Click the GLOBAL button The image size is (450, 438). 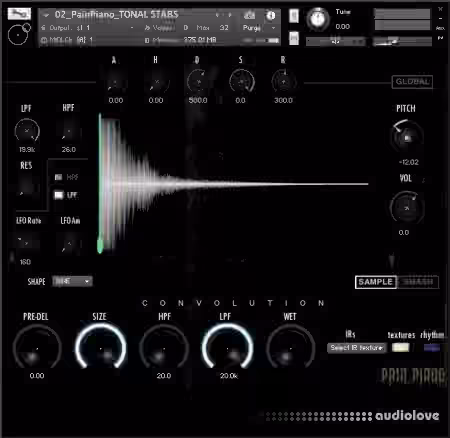pyautogui.click(x=412, y=82)
